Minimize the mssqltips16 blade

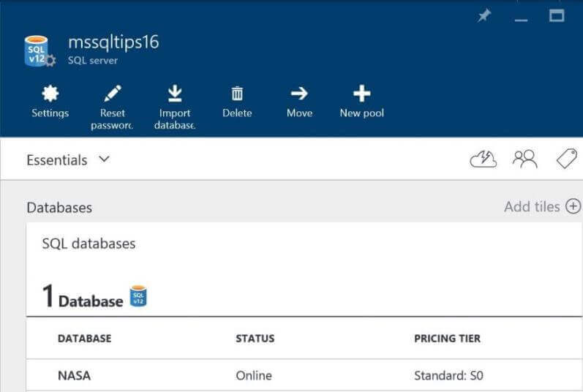point(521,20)
